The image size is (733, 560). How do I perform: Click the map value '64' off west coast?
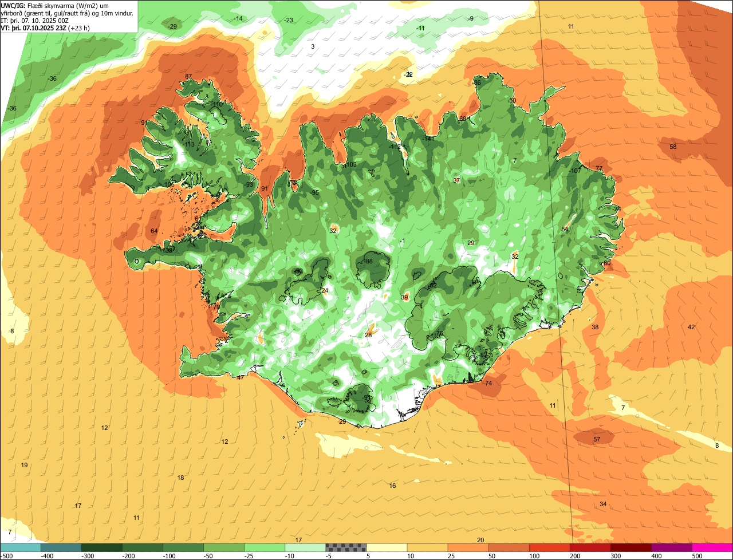coord(154,231)
